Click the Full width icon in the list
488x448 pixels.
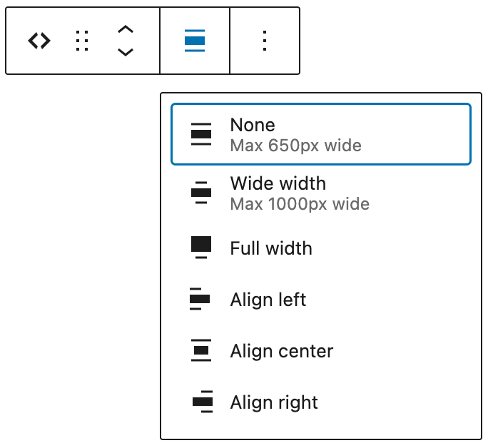pos(201,248)
